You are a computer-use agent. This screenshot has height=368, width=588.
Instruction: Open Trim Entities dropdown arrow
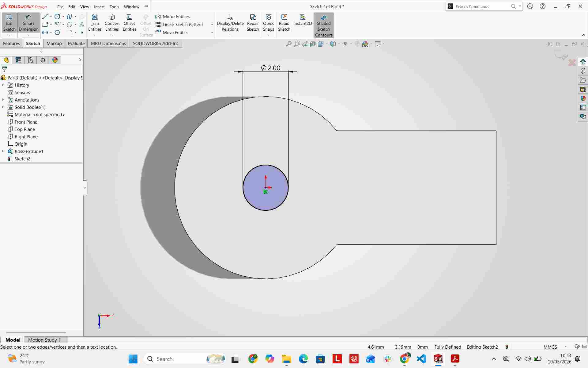pos(95,35)
